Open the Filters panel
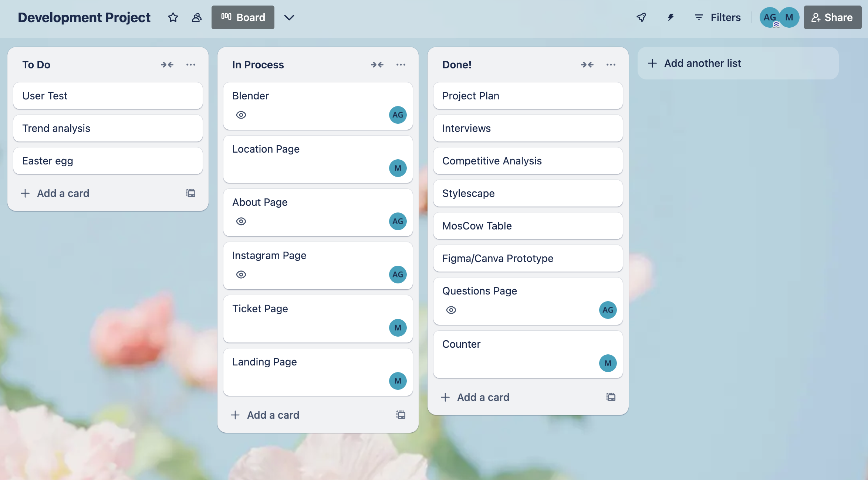The width and height of the screenshot is (868, 480). coord(717,17)
